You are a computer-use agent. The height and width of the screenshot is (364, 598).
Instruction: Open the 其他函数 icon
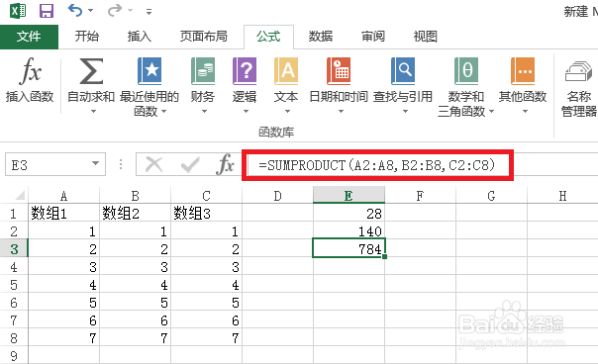coord(523,71)
